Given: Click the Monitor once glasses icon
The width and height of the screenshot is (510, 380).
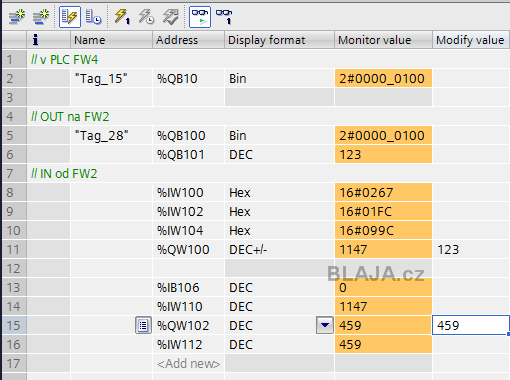Looking at the screenshot, I should 224,17.
